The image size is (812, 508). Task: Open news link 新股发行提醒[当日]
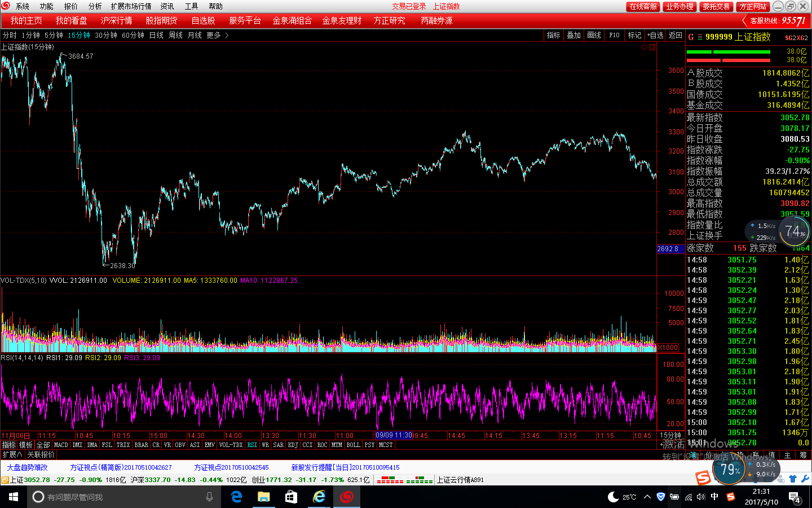point(345,467)
